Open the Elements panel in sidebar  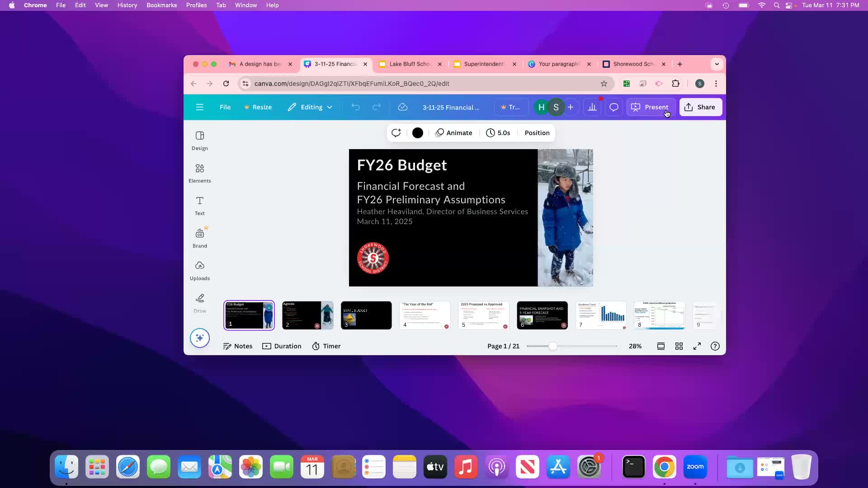click(x=199, y=173)
